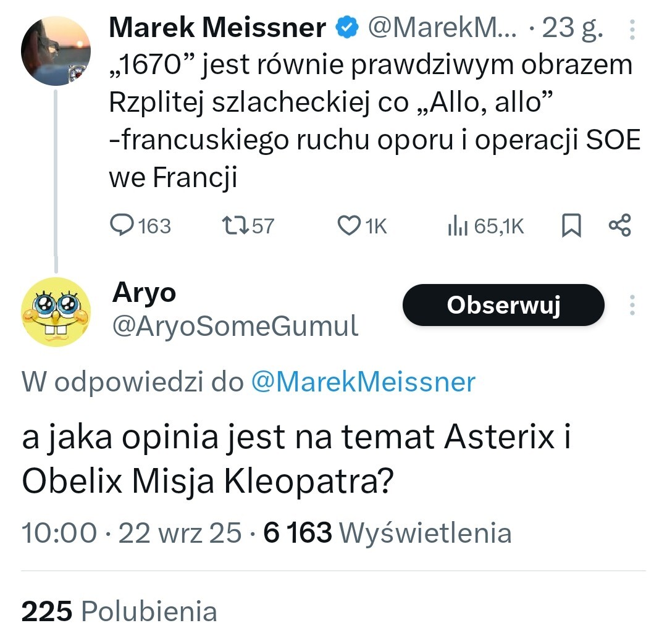Screen dimensions: 667x644
Task: Open more options next to Obserwuj
Action: 632,305
